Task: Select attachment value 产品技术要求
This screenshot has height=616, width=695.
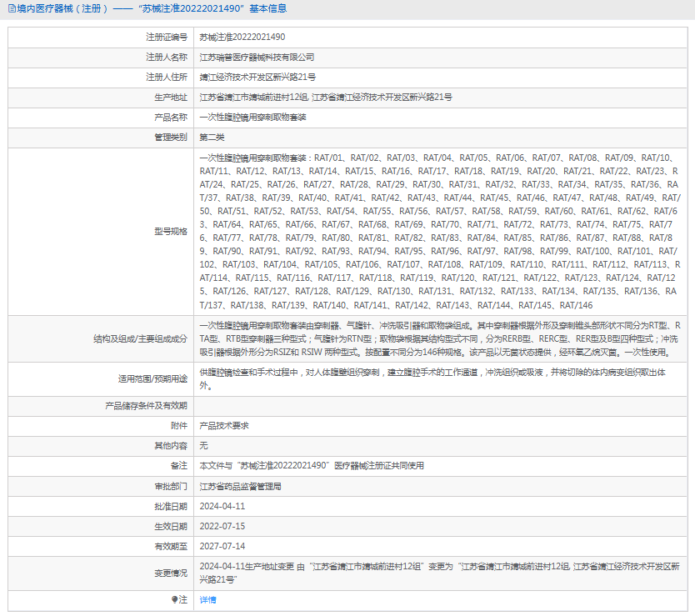Action: pyautogui.click(x=224, y=426)
